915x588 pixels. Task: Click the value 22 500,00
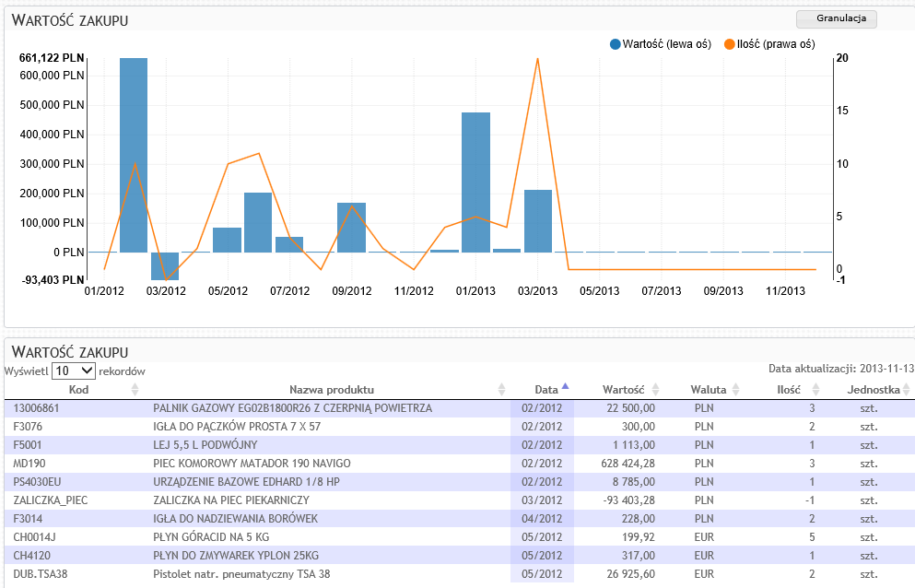(631, 408)
